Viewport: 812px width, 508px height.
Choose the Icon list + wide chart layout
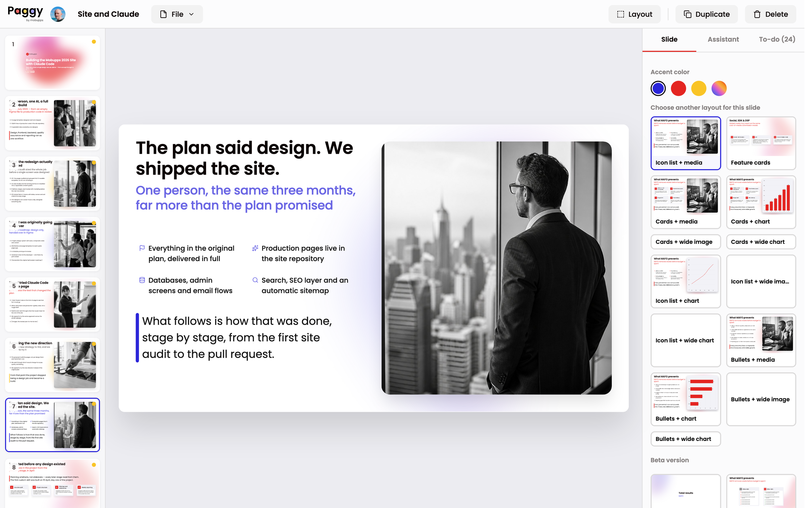686,340
